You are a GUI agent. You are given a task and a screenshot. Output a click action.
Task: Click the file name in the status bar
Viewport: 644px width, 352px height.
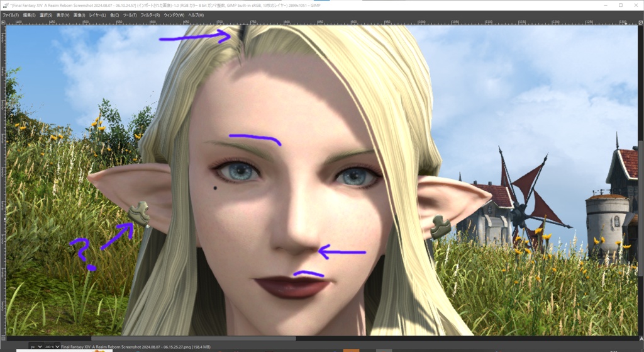tap(136, 347)
